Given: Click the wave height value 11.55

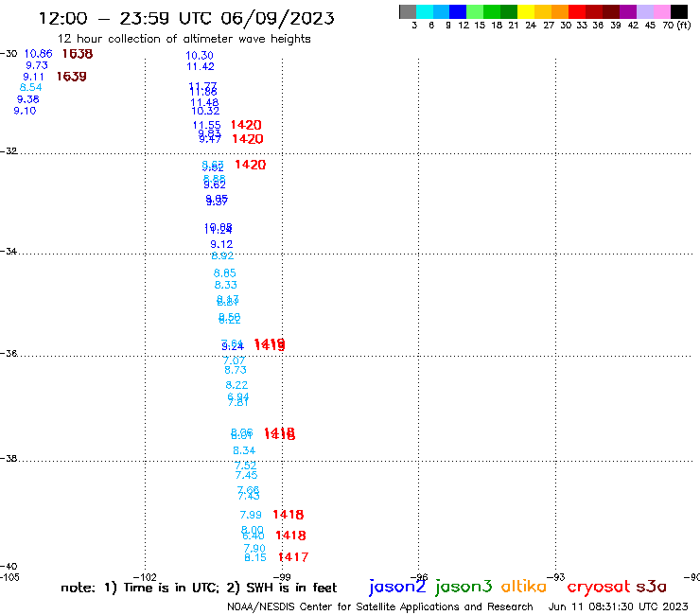Looking at the screenshot, I should [207, 125].
